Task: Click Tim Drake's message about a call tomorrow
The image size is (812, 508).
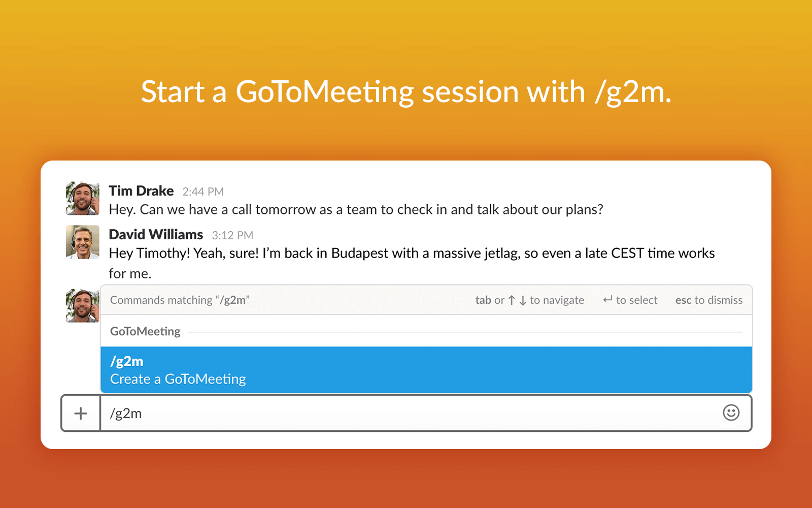Action: coord(356,209)
